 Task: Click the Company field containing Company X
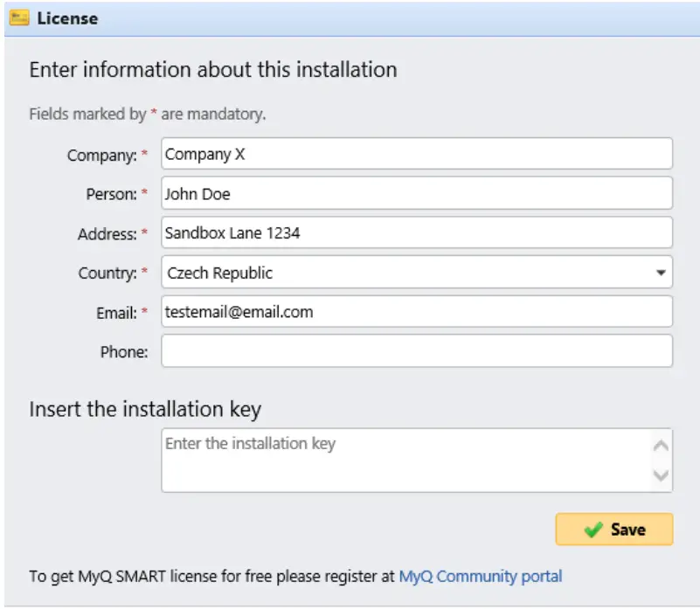point(416,154)
